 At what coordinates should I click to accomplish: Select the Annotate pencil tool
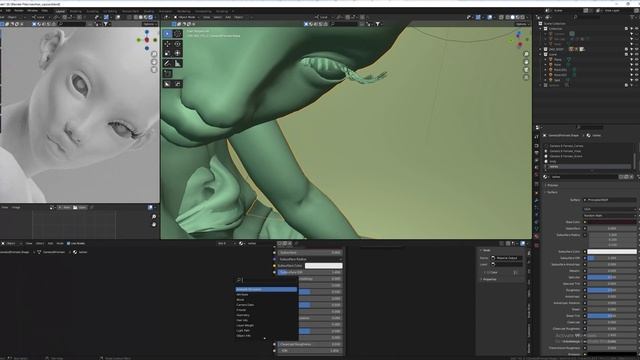click(x=167, y=63)
